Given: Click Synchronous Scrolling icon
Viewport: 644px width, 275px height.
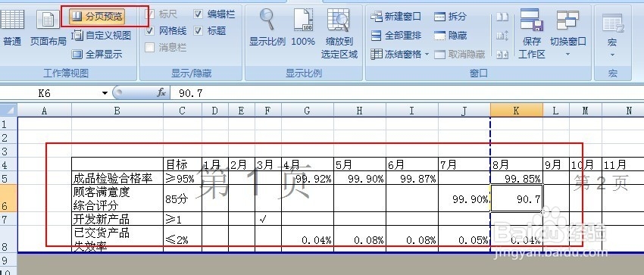Looking at the screenshot, I should pyautogui.click(x=502, y=36).
